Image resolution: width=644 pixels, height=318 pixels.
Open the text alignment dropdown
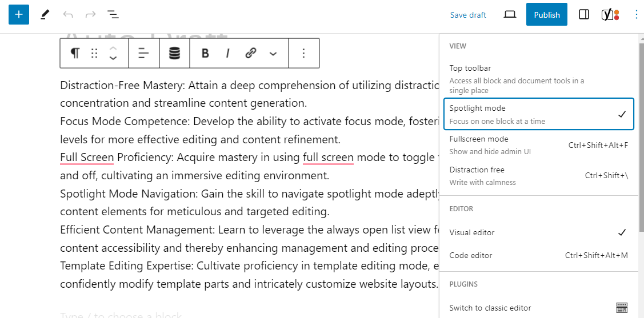point(143,53)
